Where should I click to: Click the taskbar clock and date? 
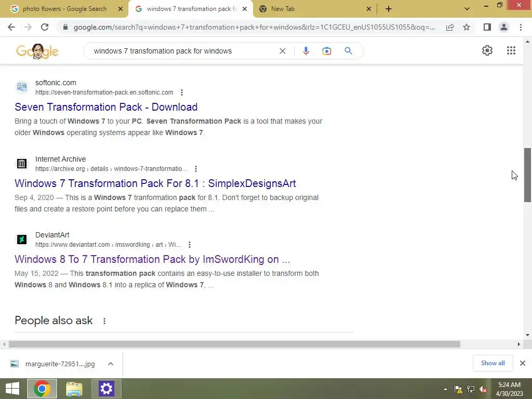(x=509, y=389)
